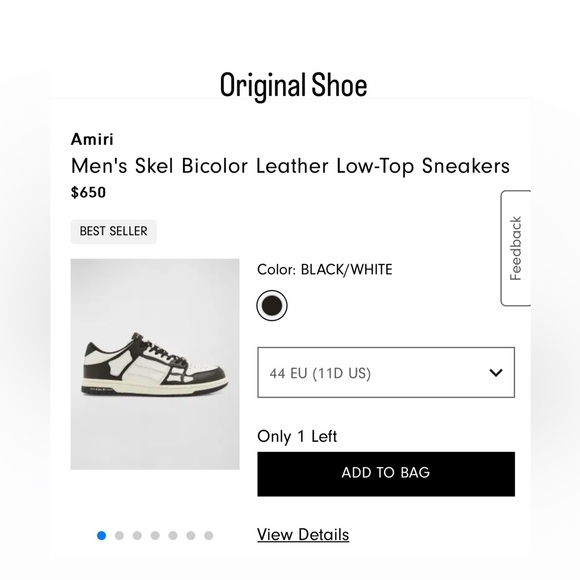
Task: Go to the third carousel image dot
Action: pyautogui.click(x=137, y=536)
